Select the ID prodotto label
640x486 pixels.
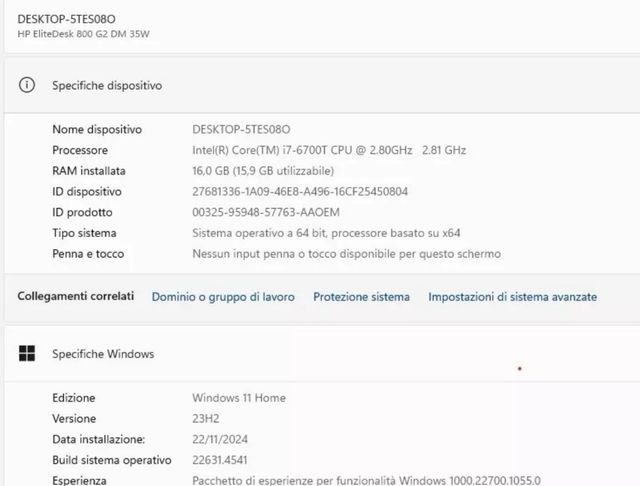point(82,213)
